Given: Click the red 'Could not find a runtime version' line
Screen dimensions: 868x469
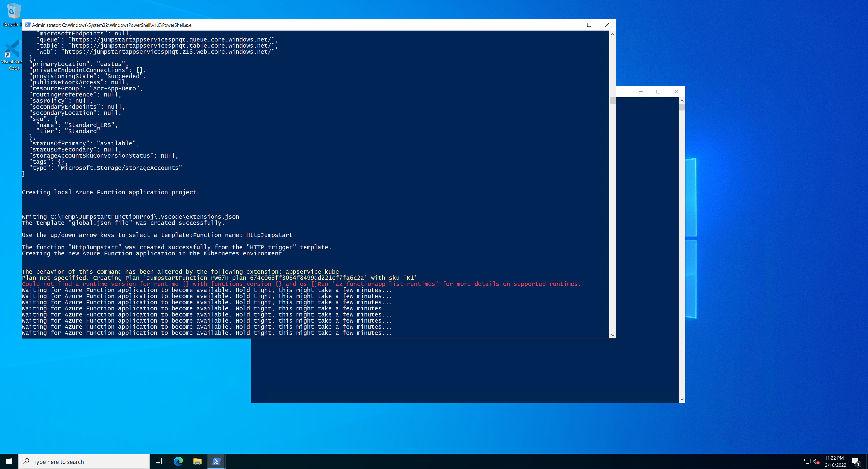Looking at the screenshot, I should pyautogui.click(x=302, y=284).
